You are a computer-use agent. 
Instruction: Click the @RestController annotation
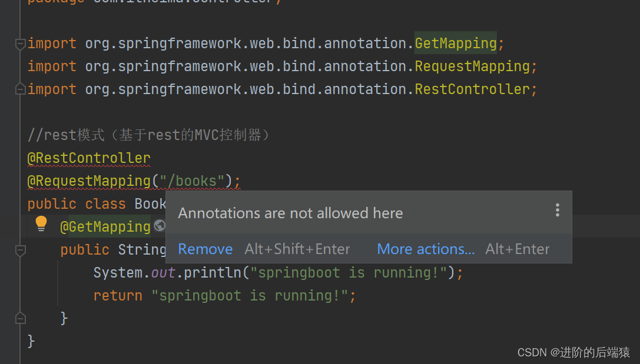[89, 158]
